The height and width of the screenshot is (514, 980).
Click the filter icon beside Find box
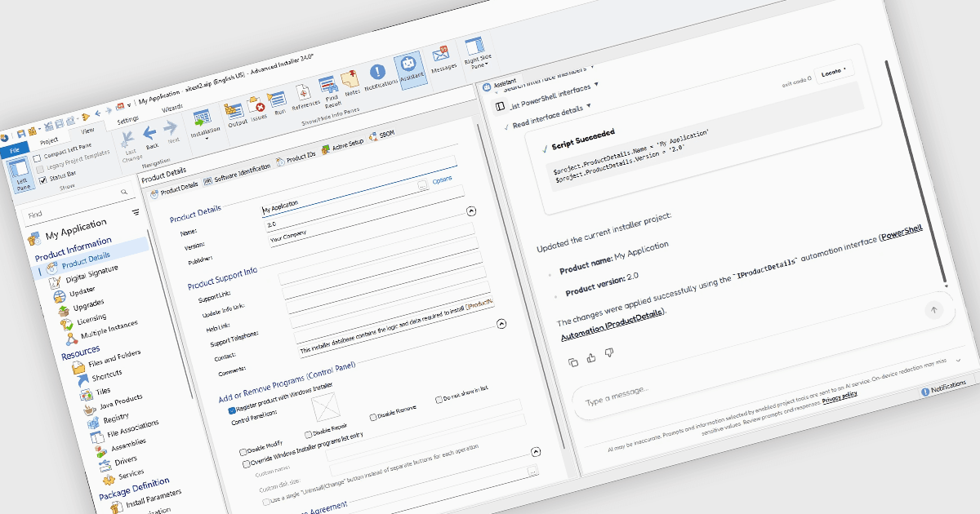(x=136, y=211)
